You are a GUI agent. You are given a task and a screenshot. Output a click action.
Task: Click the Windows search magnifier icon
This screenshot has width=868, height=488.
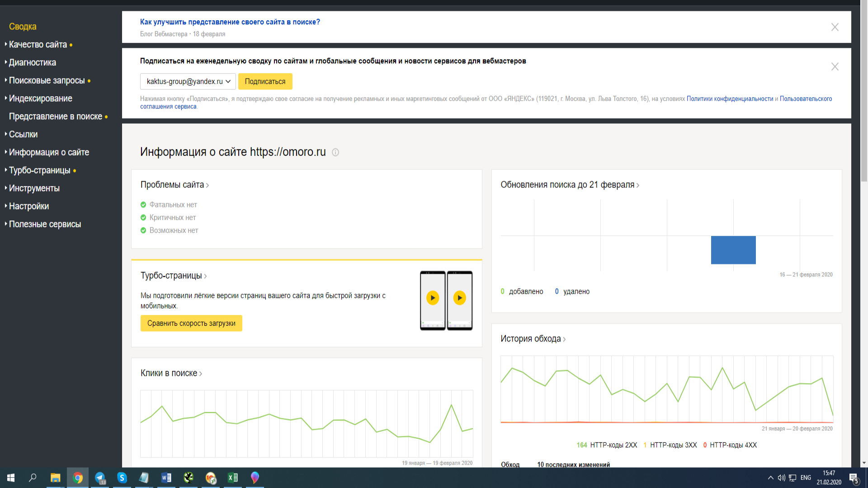(33, 478)
